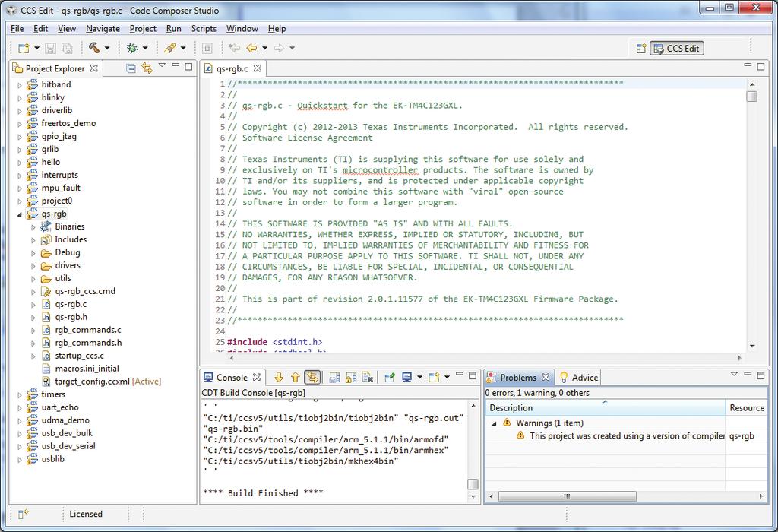Open the Build hammer dropdown arrow
Image resolution: width=778 pixels, height=532 pixels.
click(106, 48)
